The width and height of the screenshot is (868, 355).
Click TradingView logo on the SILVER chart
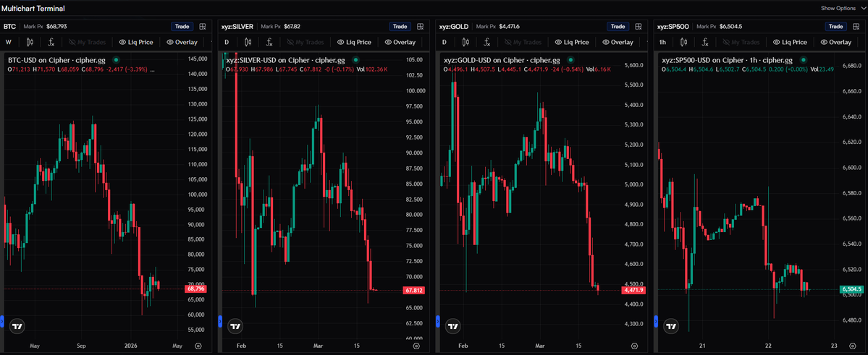(236, 325)
